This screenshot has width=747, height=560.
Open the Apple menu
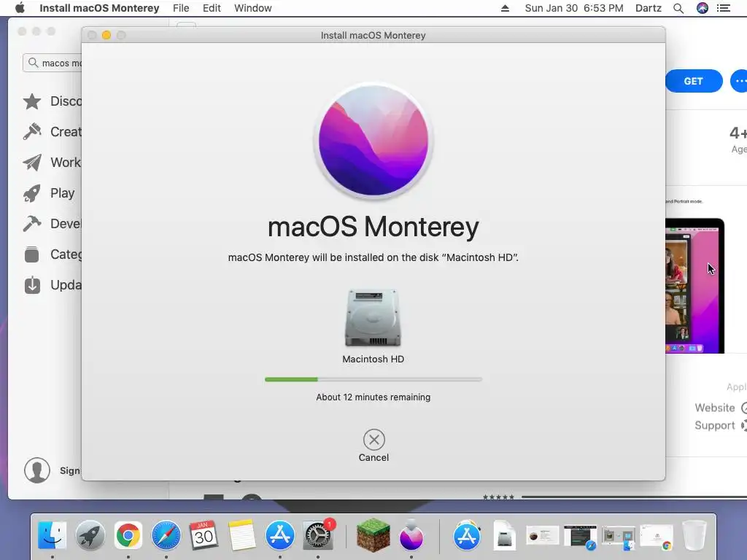coord(20,8)
